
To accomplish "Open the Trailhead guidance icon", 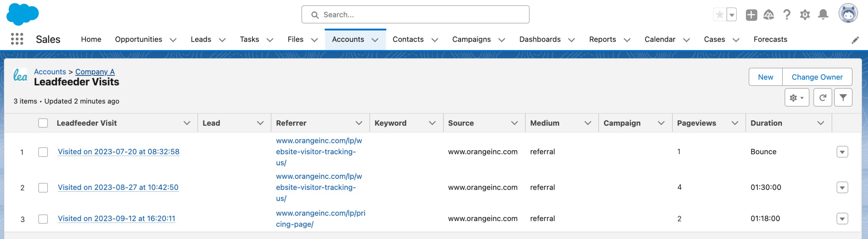I will click(769, 15).
